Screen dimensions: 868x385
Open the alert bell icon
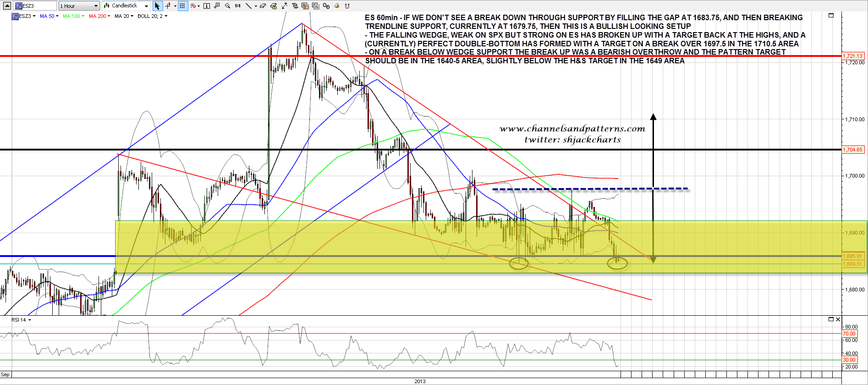pyautogui.click(x=337, y=6)
